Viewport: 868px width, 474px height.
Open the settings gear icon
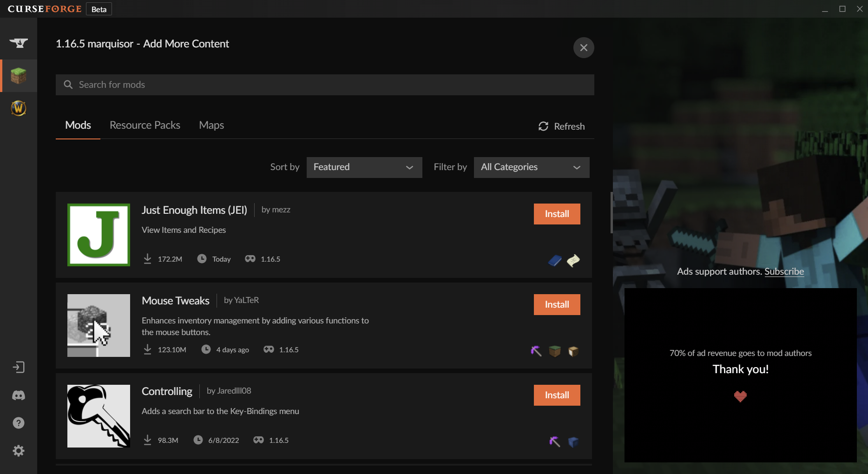[x=19, y=451]
